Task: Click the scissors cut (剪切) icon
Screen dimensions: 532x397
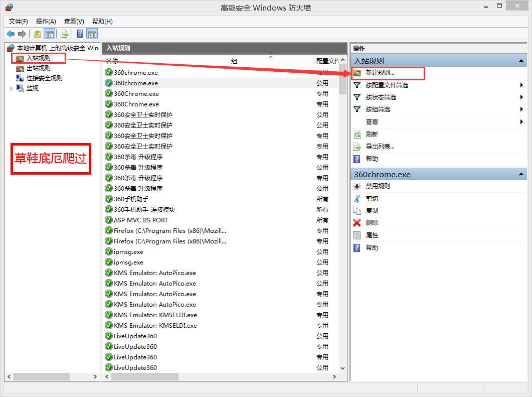Action: pyautogui.click(x=357, y=198)
